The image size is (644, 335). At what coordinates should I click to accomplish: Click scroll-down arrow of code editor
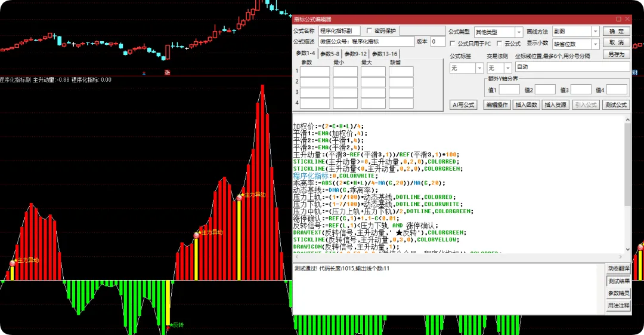[x=627, y=250]
